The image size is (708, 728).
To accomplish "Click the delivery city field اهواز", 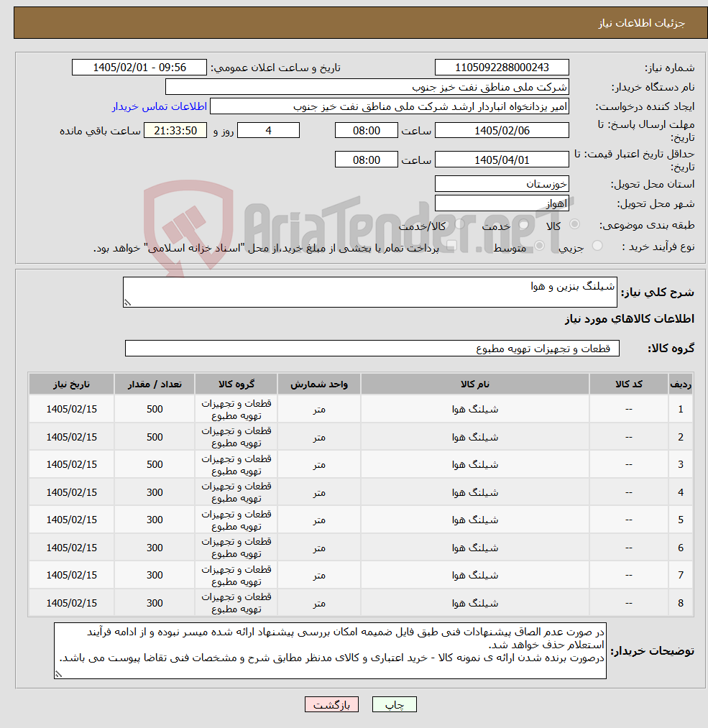I will coord(502,203).
